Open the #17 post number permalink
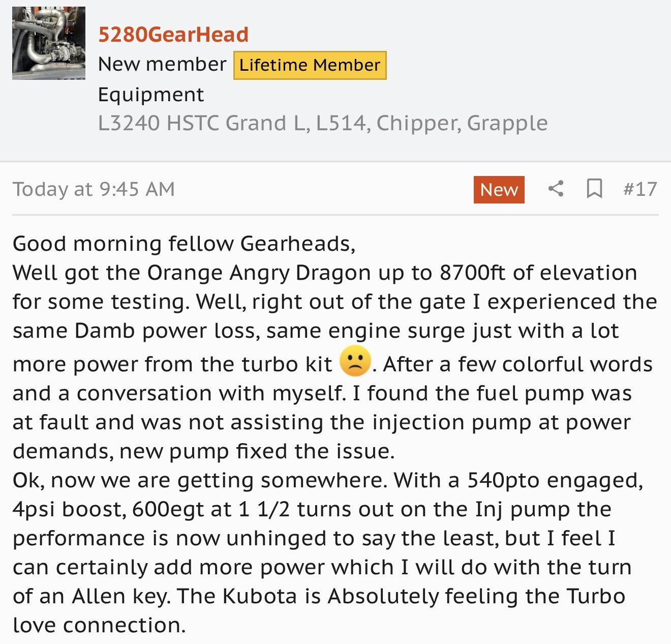671x644 pixels. point(640,189)
